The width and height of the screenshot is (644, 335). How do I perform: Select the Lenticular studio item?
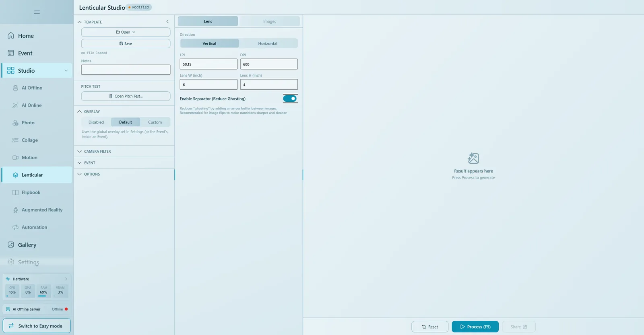37,175
